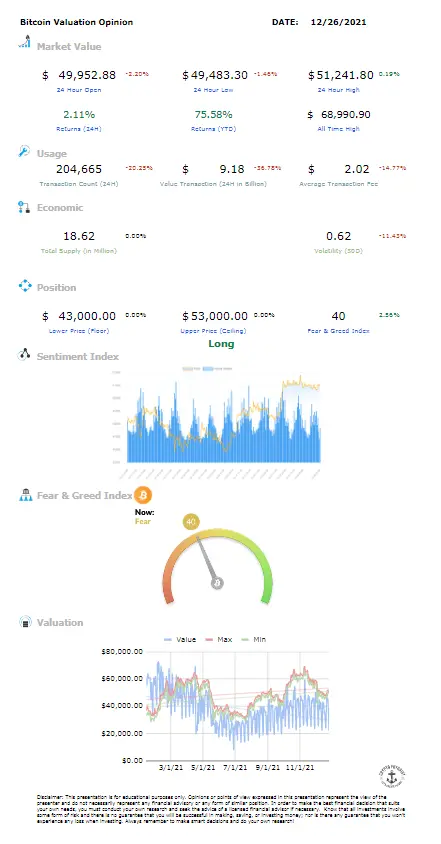The image size is (441, 844).
Task: Toggle the Max series in legend
Action: 218,639
